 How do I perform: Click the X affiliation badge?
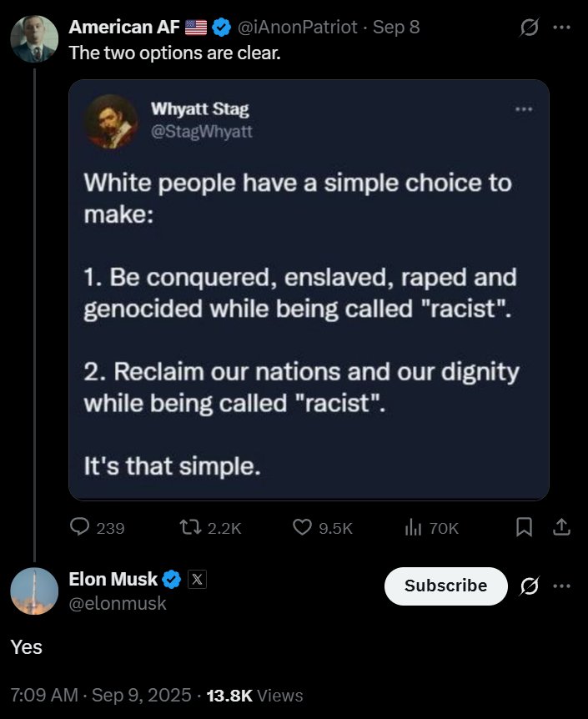197,580
